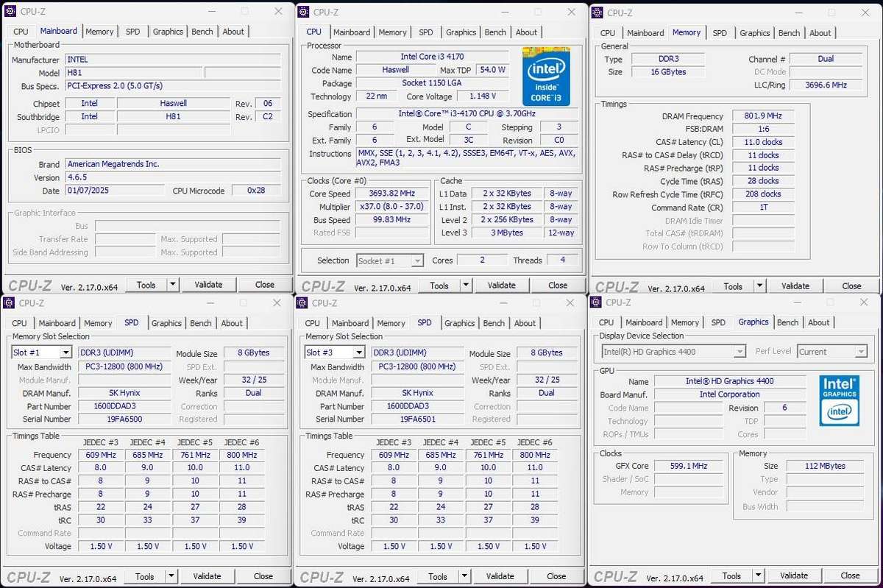Click the BIOS date 01/07/2025 field
The width and height of the screenshot is (883, 588).
(x=114, y=191)
